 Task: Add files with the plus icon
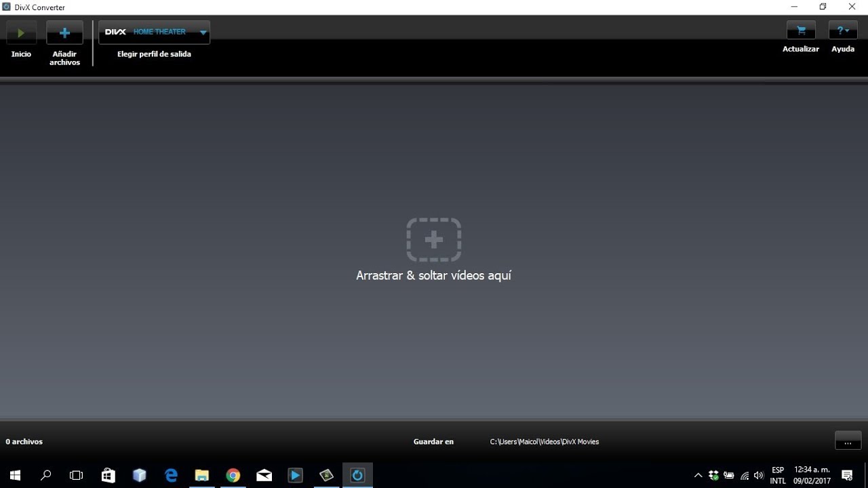click(64, 33)
